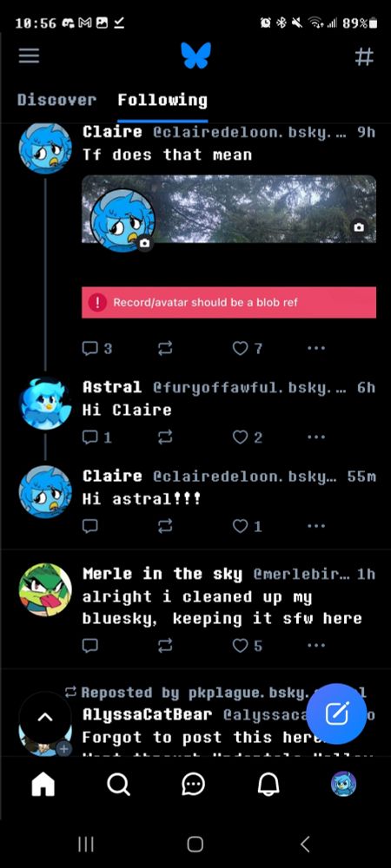Open the Search tab in bottom bar

118,784
